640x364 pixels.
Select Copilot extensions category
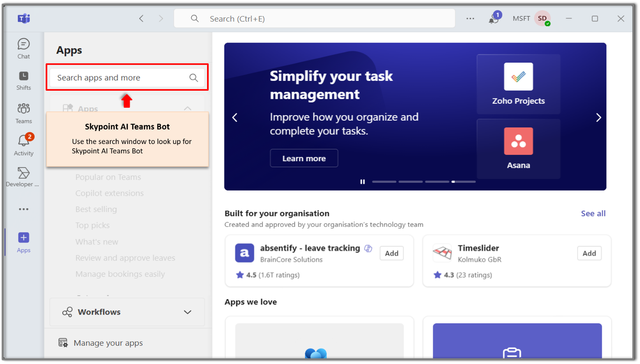109,193
